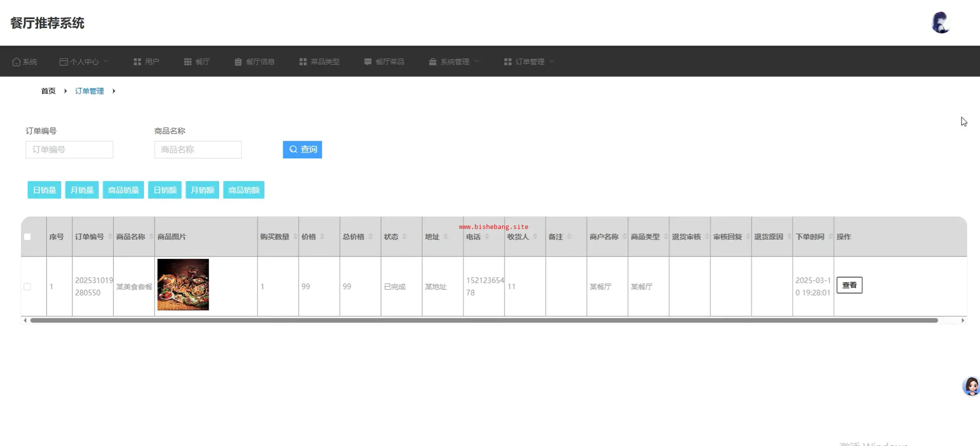Sort table by 总价格 column arrows
980x446 pixels.
point(370,237)
